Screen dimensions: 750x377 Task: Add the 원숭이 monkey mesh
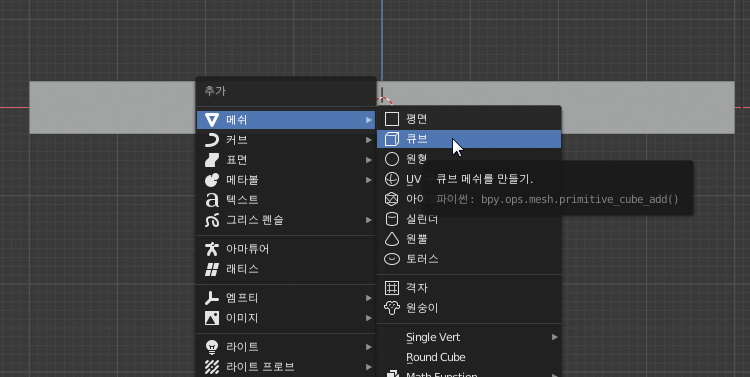pos(469,308)
